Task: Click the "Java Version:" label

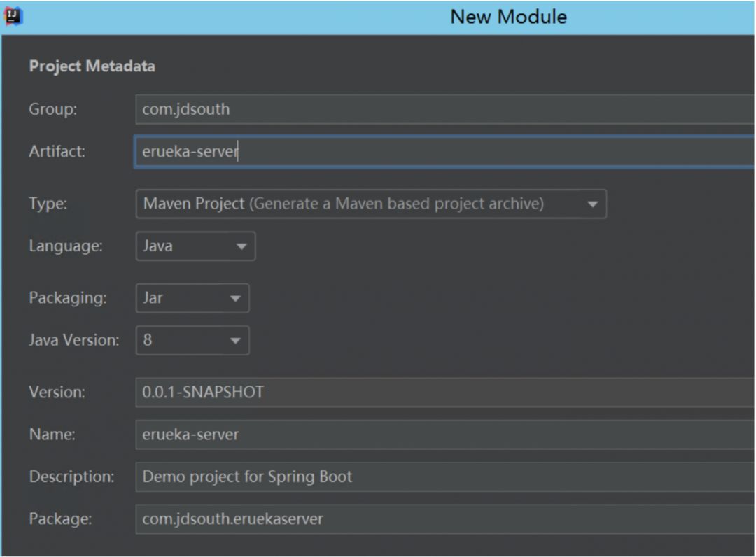Action: click(74, 341)
